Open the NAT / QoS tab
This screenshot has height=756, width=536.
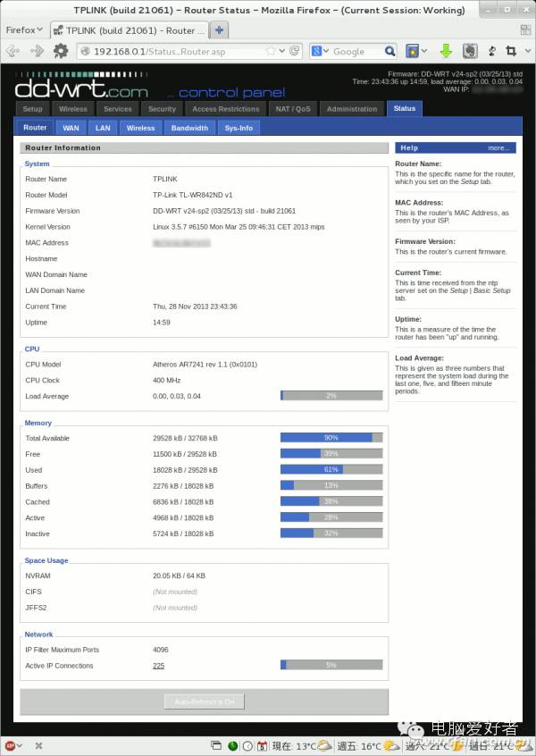[x=293, y=109]
